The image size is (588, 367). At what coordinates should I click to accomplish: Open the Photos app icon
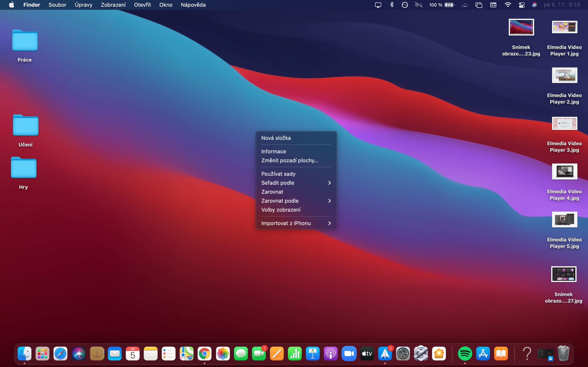click(x=223, y=354)
